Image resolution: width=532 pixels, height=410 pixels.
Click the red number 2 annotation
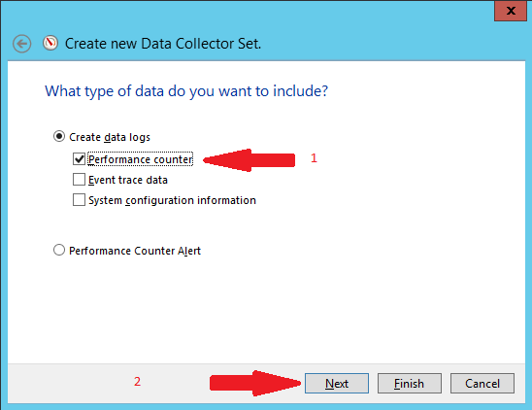(137, 382)
